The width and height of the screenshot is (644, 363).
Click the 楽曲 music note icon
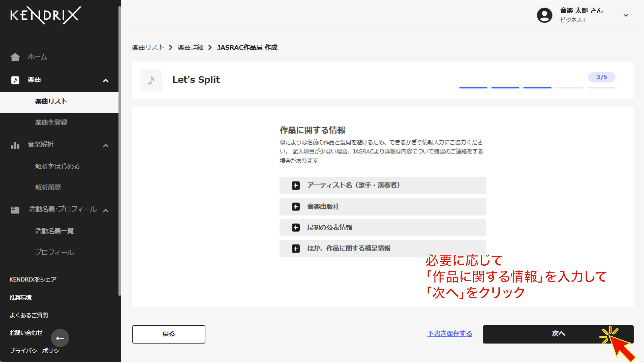click(15, 80)
